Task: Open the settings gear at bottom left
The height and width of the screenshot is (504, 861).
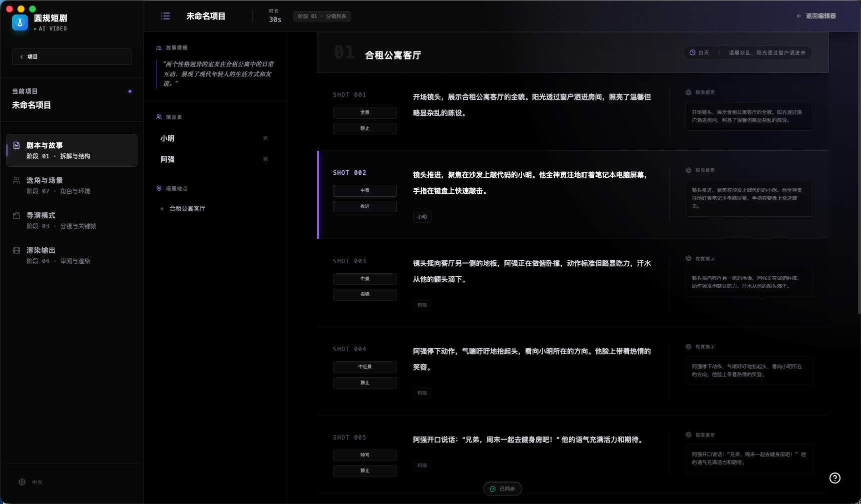Action: coord(22,482)
